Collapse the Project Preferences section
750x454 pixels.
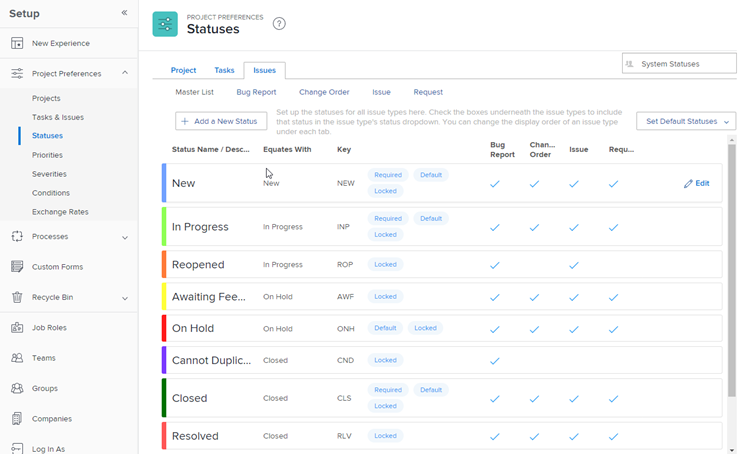pyautogui.click(x=125, y=73)
